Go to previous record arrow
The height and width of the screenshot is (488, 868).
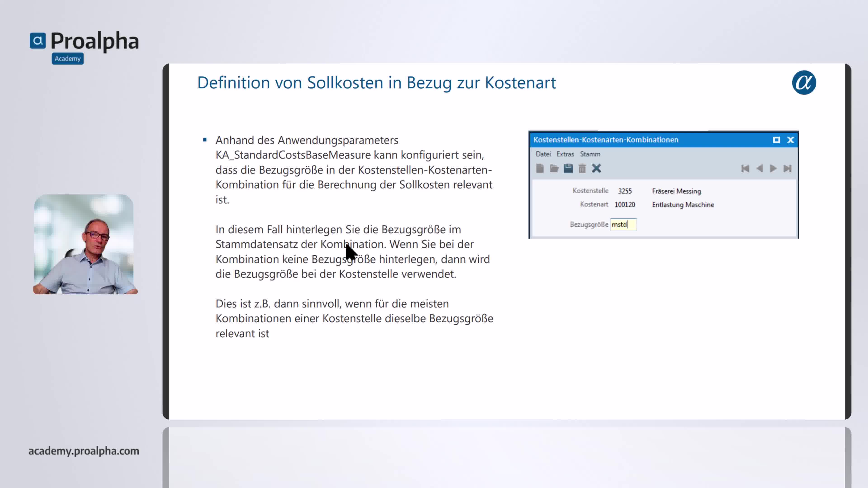click(759, 168)
